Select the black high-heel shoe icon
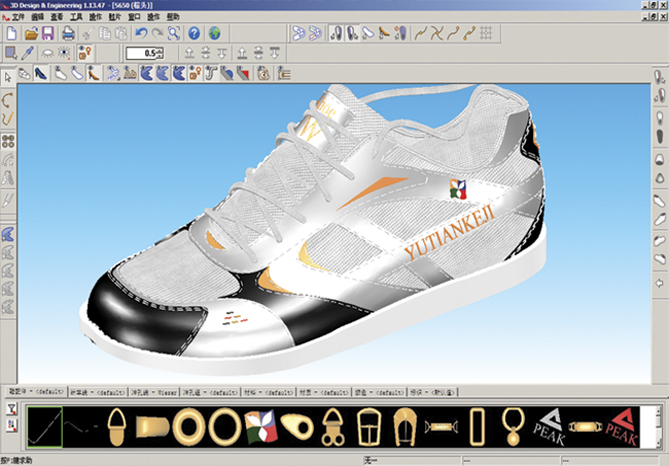 coord(41,74)
